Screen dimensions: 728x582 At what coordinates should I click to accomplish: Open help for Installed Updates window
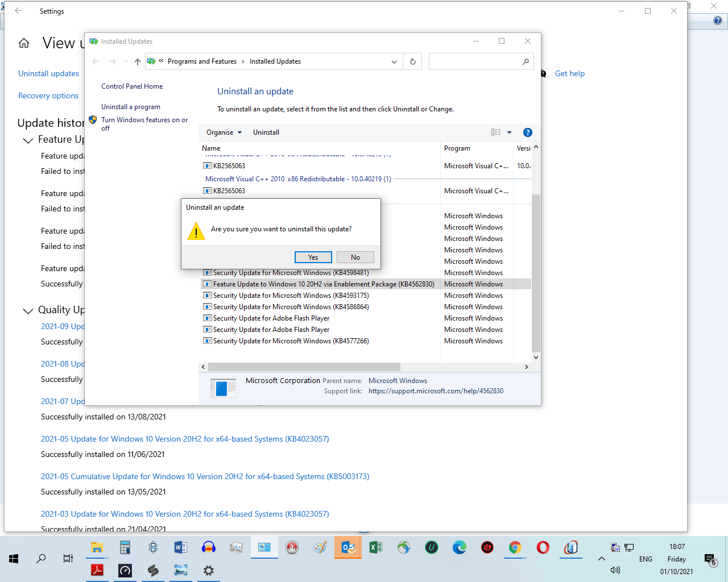click(x=528, y=132)
